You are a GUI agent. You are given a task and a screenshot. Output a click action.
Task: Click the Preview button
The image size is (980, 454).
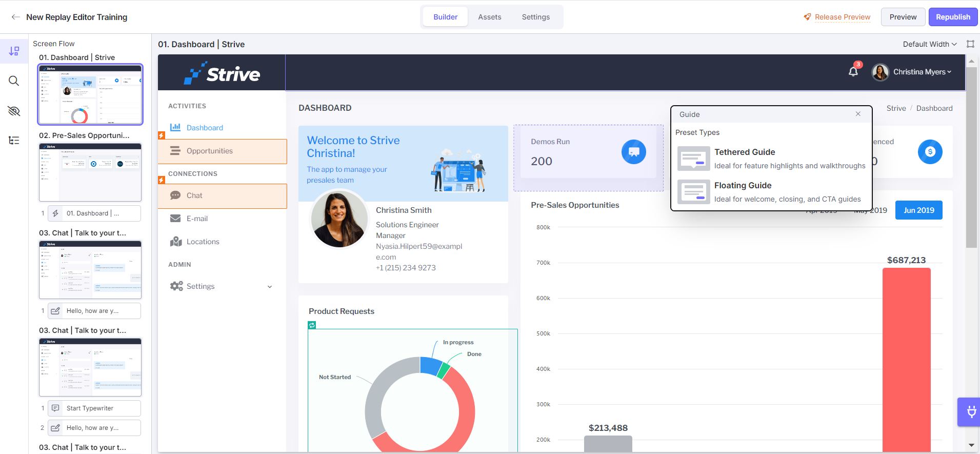coord(903,17)
